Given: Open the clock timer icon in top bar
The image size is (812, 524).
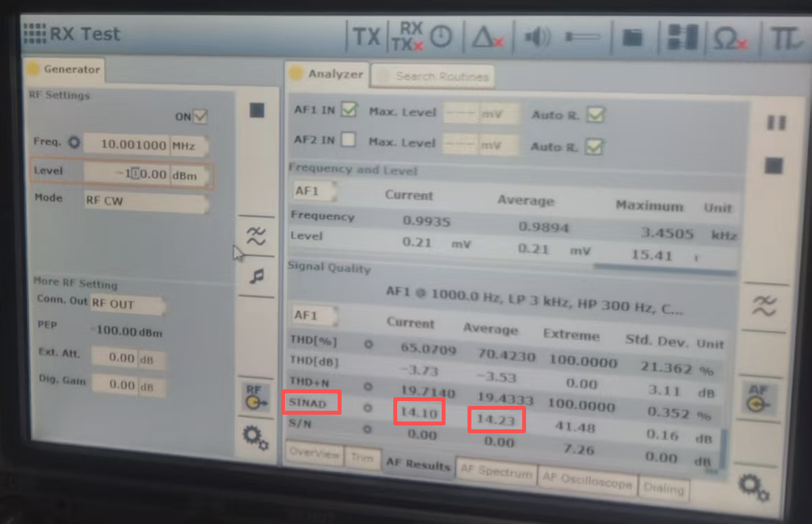Looking at the screenshot, I should pos(442,36).
